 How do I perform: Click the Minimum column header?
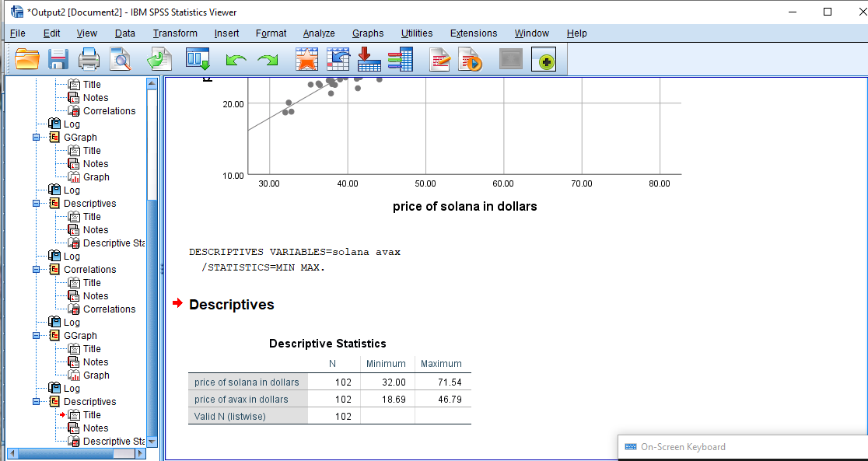(x=386, y=364)
